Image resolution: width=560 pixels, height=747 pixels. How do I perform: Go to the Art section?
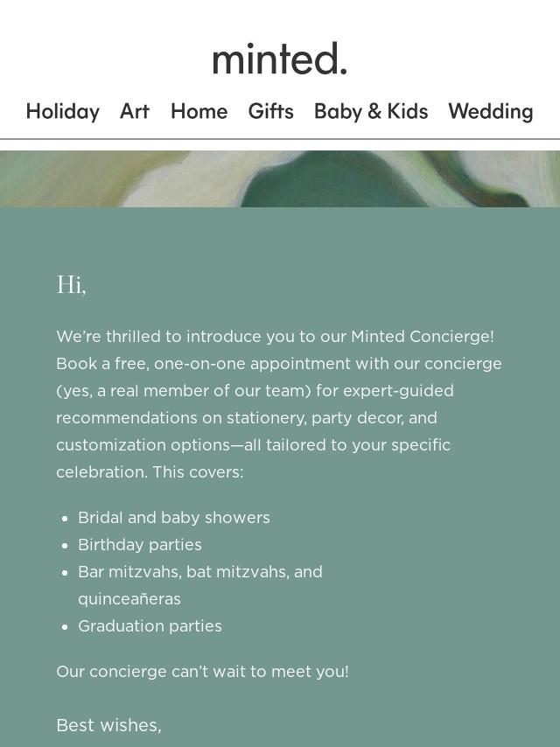pos(135,111)
